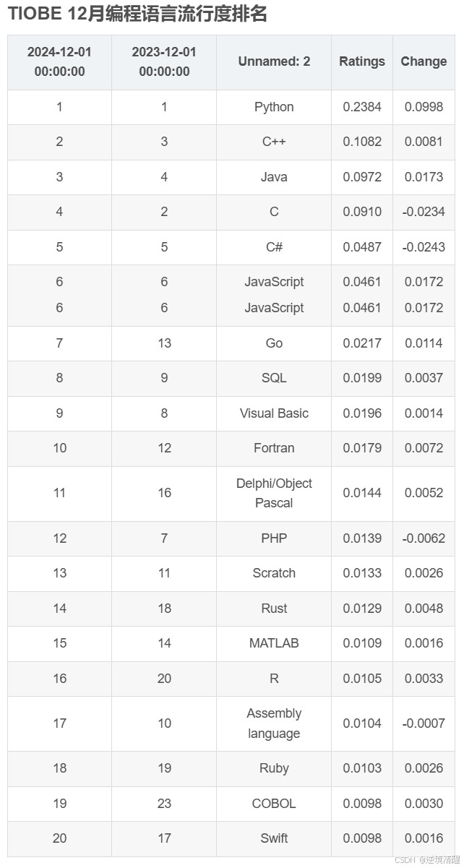Click the C++ language cell

pyautogui.click(x=274, y=142)
